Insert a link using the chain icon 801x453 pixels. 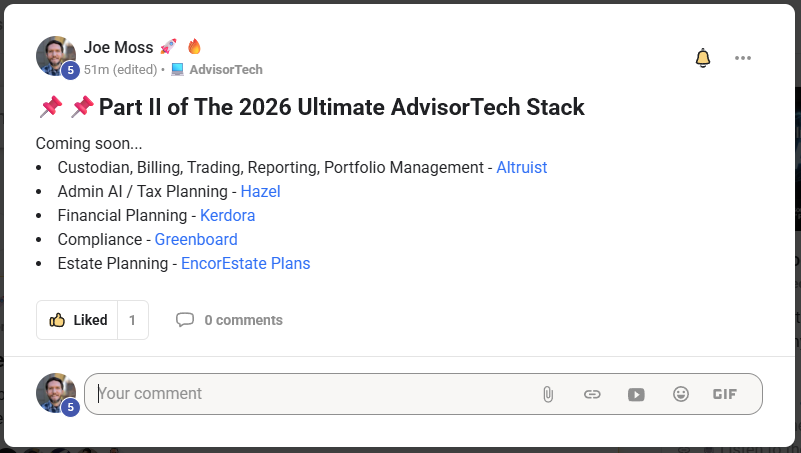coord(592,394)
